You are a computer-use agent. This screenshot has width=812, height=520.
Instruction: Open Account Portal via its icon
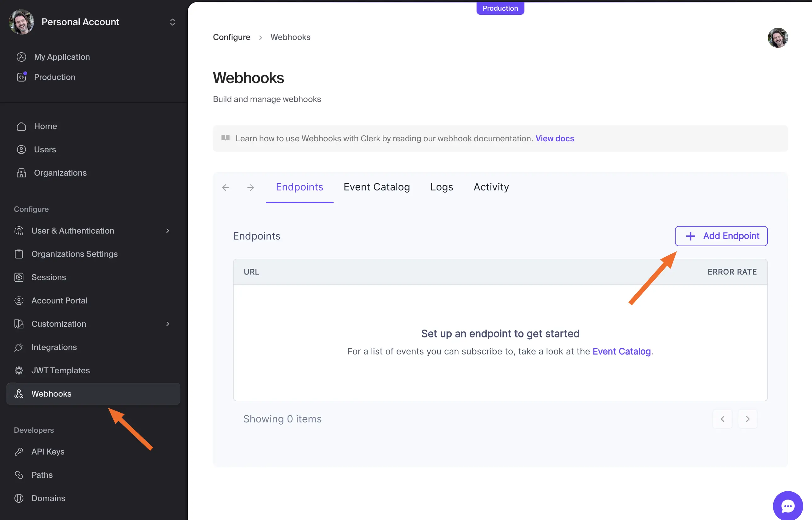(19, 301)
